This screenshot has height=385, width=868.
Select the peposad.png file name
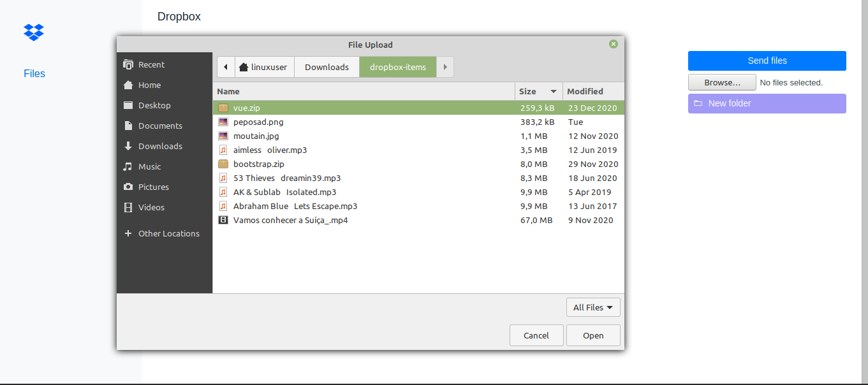[258, 122]
